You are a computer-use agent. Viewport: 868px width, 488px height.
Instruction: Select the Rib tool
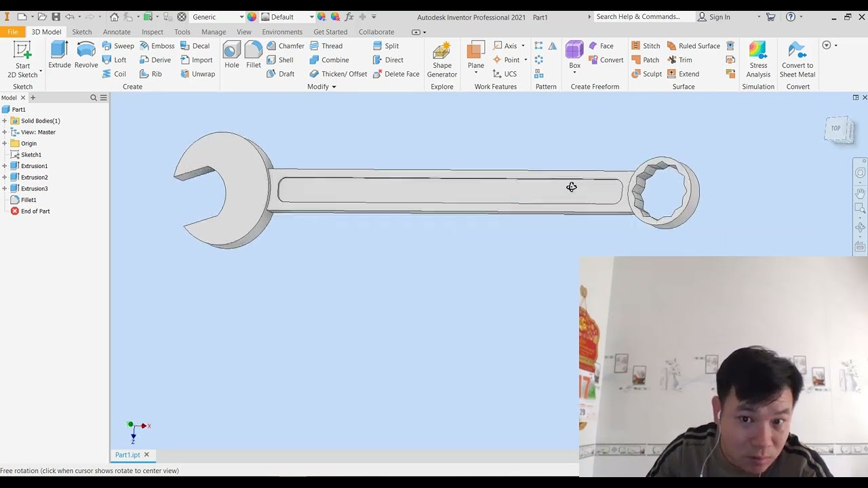click(151, 74)
